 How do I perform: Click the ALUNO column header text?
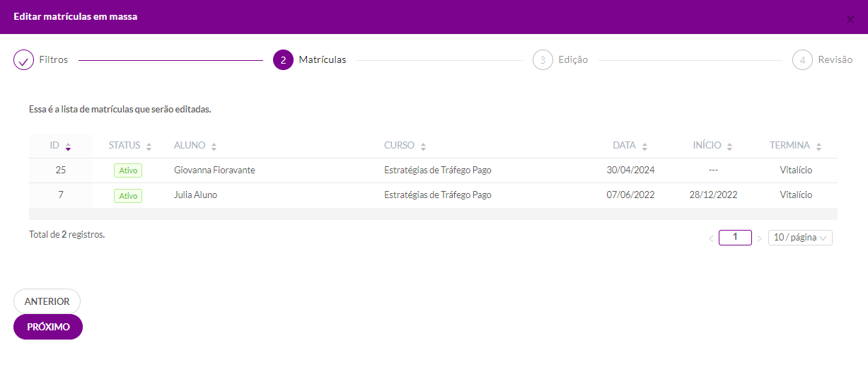pyautogui.click(x=190, y=146)
